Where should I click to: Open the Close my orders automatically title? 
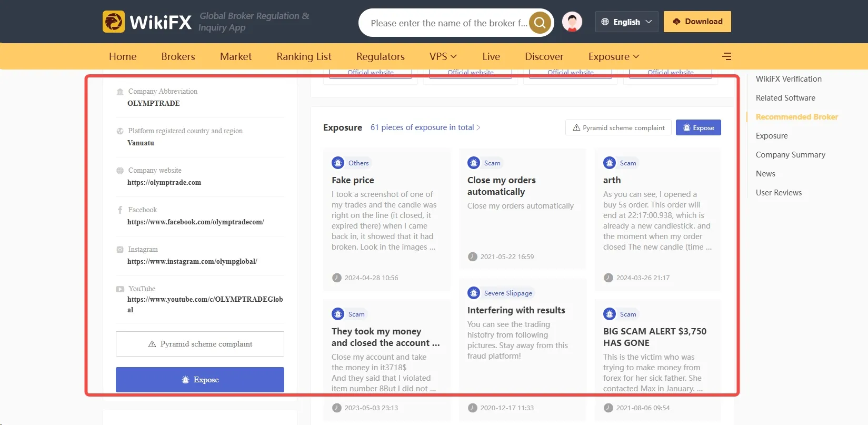tap(502, 186)
